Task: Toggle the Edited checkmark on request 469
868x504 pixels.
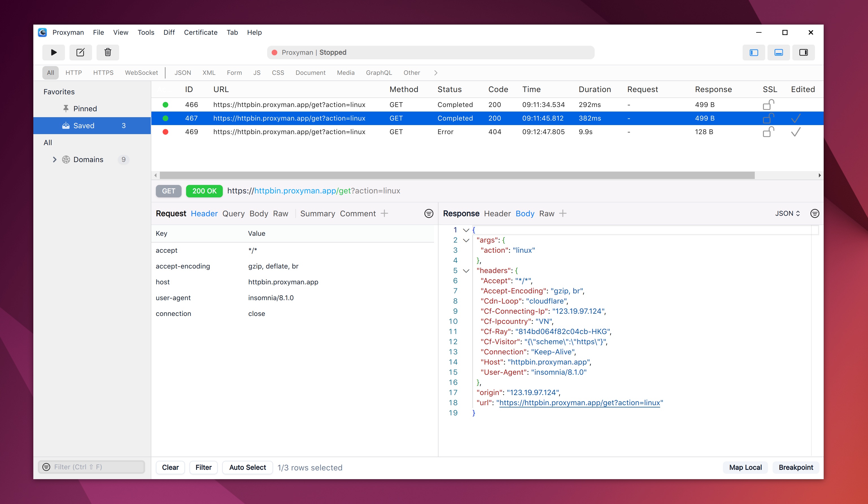Action: (796, 132)
